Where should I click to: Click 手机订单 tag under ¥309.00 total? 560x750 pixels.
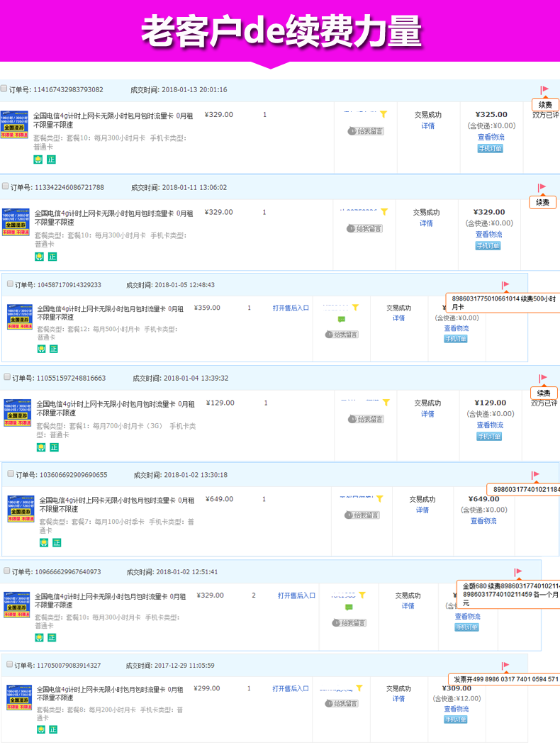[x=456, y=720]
